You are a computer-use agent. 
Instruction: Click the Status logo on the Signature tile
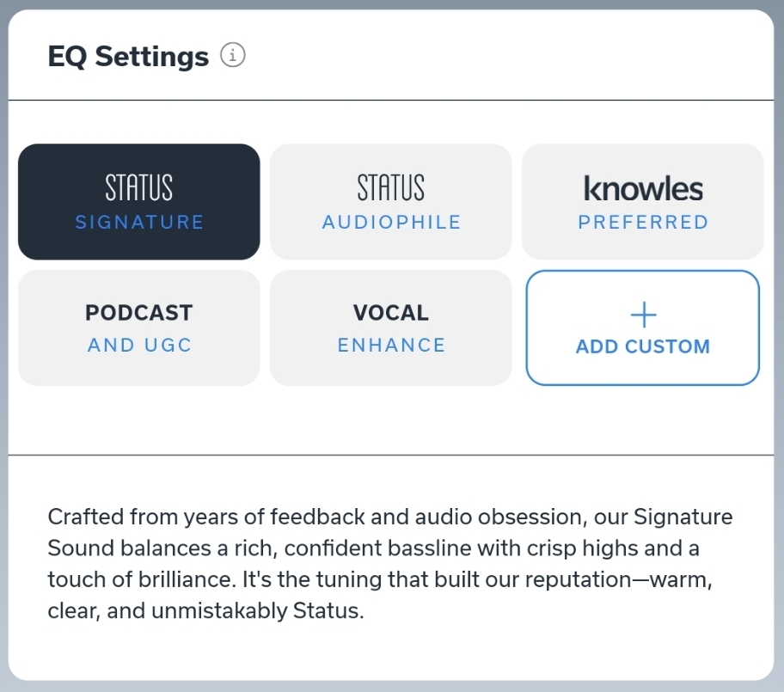tap(139, 187)
